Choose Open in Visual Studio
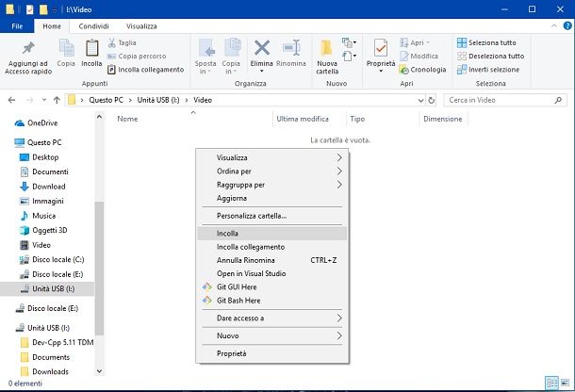 coord(272,273)
